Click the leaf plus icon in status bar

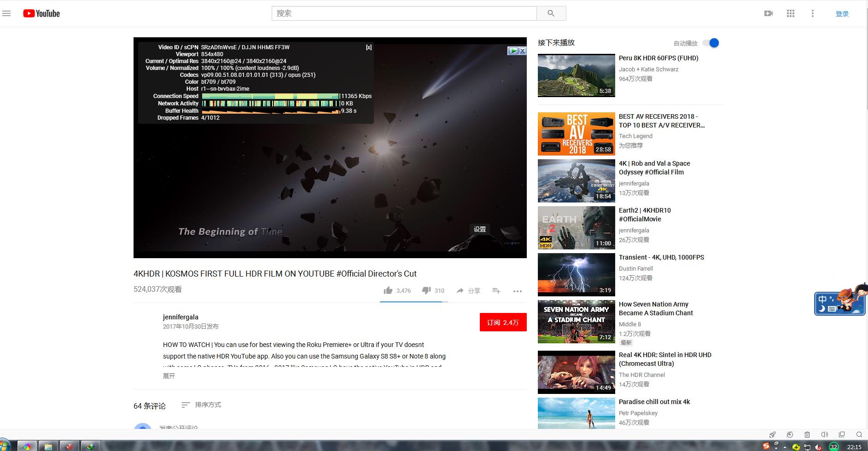pyautogui.click(x=790, y=434)
